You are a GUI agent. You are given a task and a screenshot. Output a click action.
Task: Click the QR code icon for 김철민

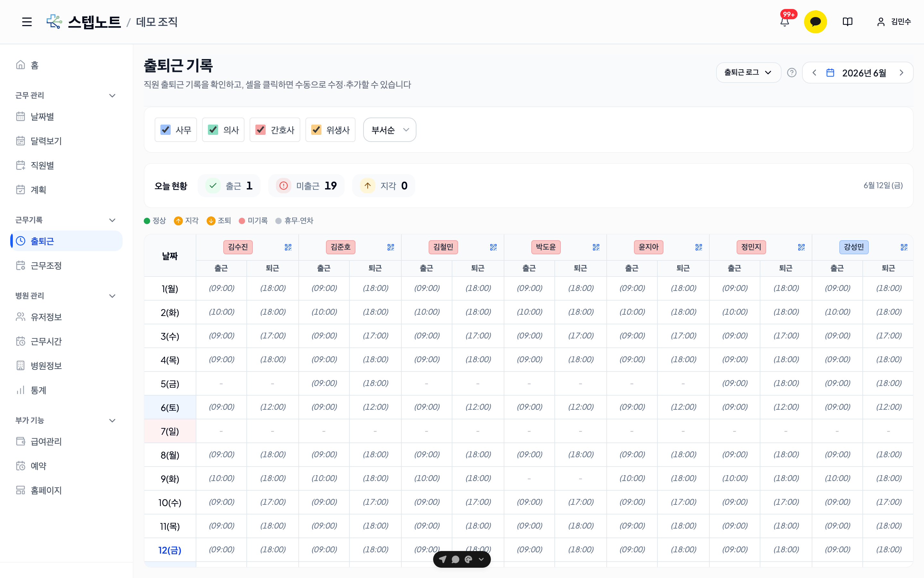click(493, 247)
